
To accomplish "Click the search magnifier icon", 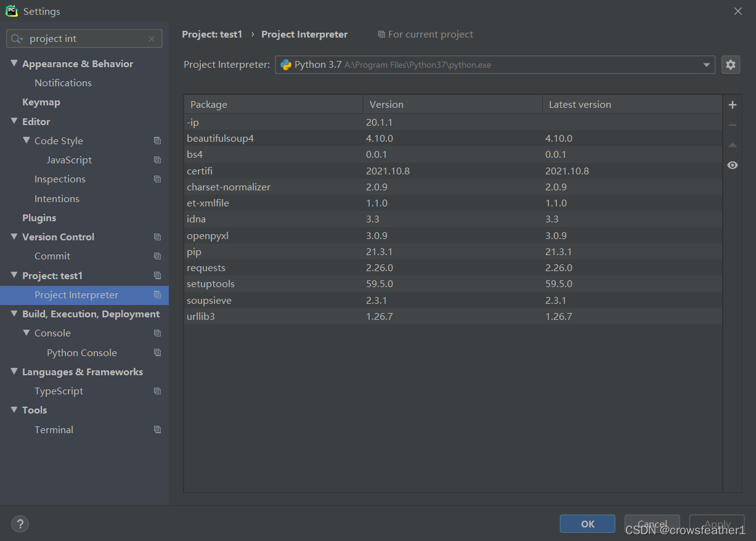I will (17, 39).
